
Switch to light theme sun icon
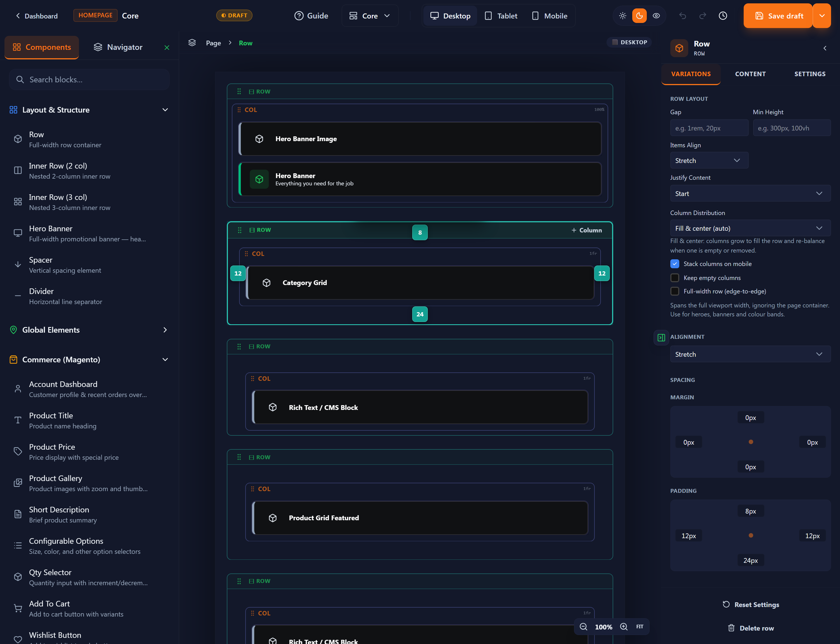[623, 16]
